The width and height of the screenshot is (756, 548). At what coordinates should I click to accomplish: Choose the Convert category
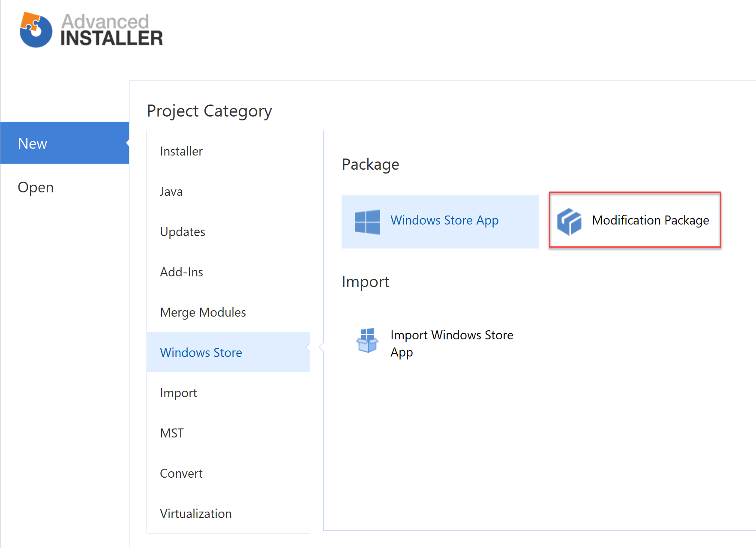[181, 473]
